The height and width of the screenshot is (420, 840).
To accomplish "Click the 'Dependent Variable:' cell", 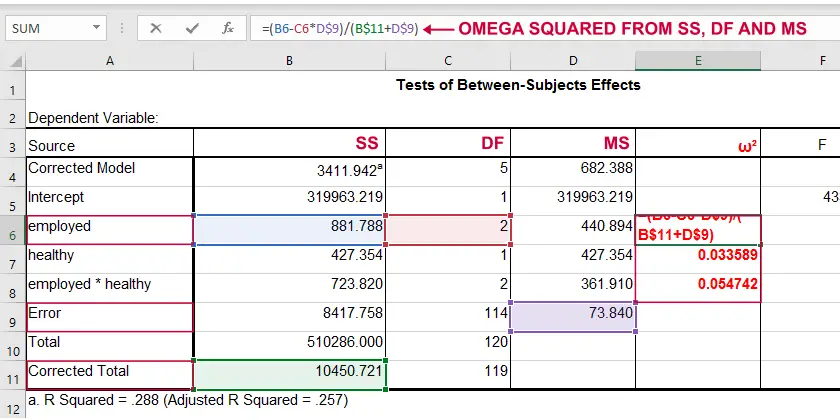I will (x=93, y=118).
